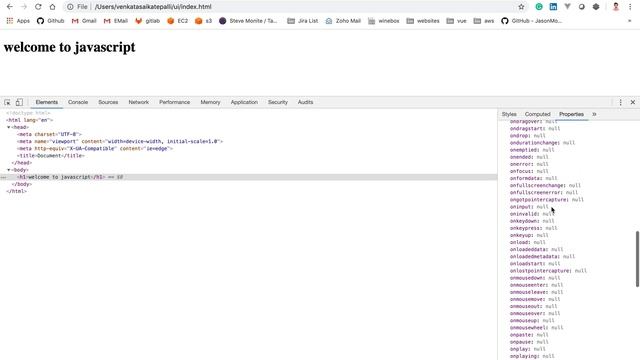
Task: Open the Github bookmark
Action: [x=51, y=21]
